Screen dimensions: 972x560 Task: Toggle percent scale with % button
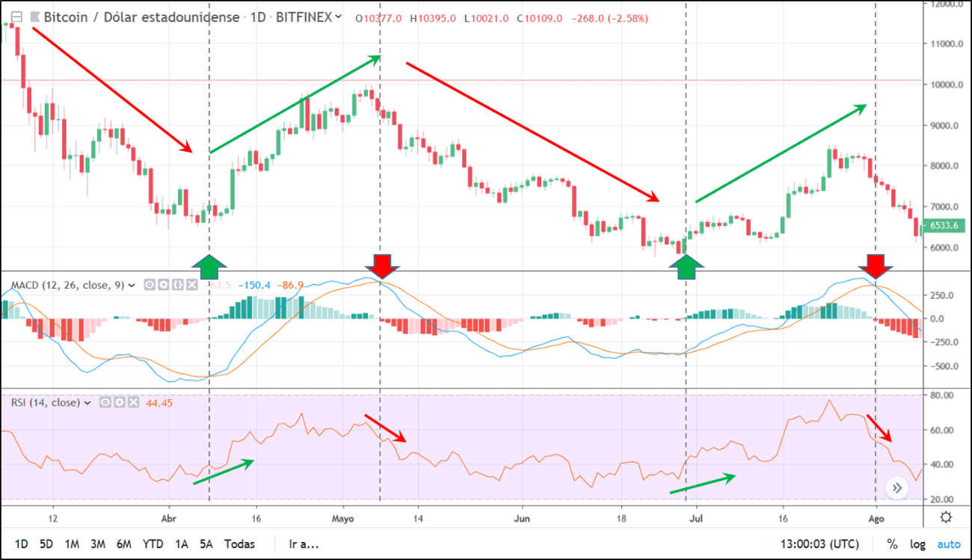[892, 544]
